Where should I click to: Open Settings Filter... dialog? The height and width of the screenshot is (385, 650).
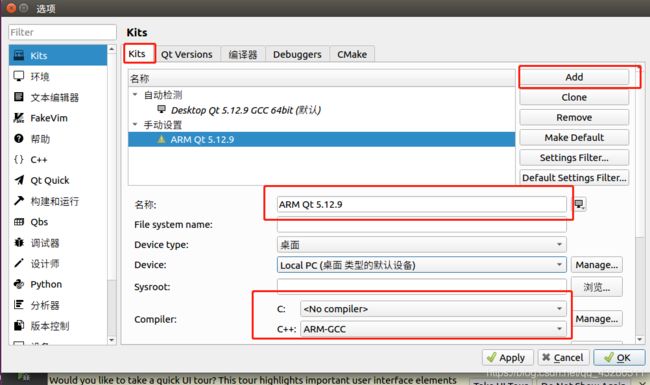[x=574, y=158]
